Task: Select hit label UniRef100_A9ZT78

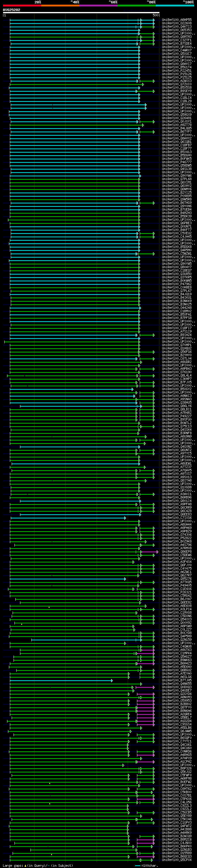Action: tap(177, 125)
